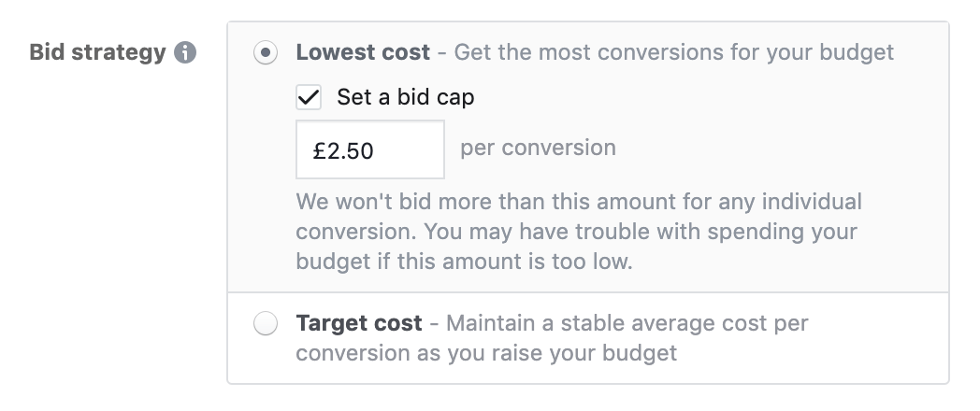The image size is (980, 411).
Task: Select the Target cost radio button
Action: [x=266, y=324]
